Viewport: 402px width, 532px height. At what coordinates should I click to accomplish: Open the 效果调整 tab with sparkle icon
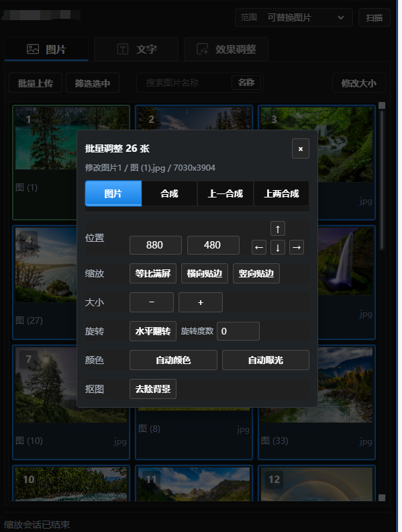click(x=226, y=50)
